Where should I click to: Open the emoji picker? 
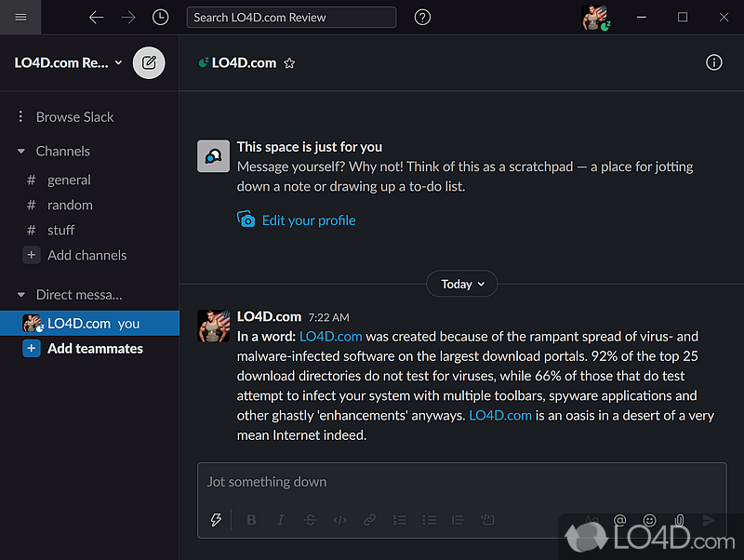tap(649, 520)
